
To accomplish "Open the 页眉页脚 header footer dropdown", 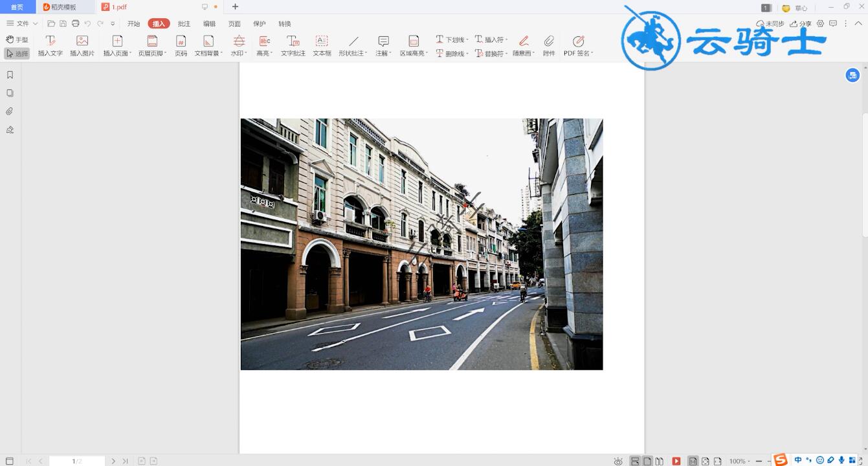I will (152, 46).
